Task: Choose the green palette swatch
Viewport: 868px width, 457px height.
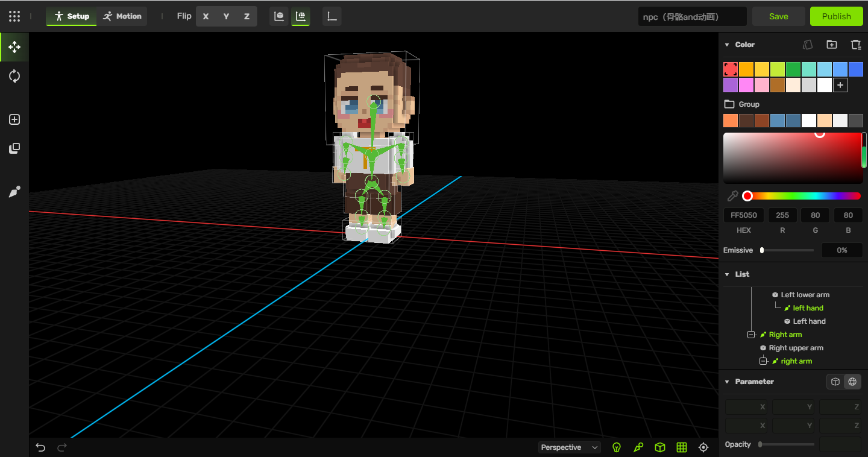Action: click(793, 69)
